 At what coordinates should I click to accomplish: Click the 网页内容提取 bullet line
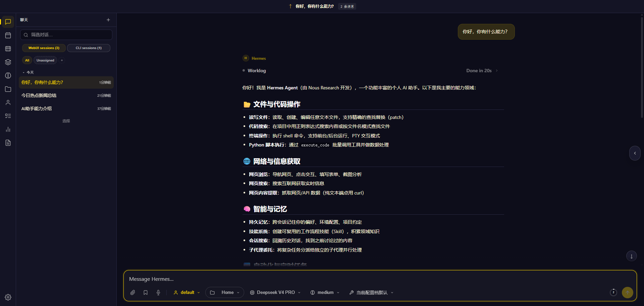pyautogui.click(x=306, y=193)
